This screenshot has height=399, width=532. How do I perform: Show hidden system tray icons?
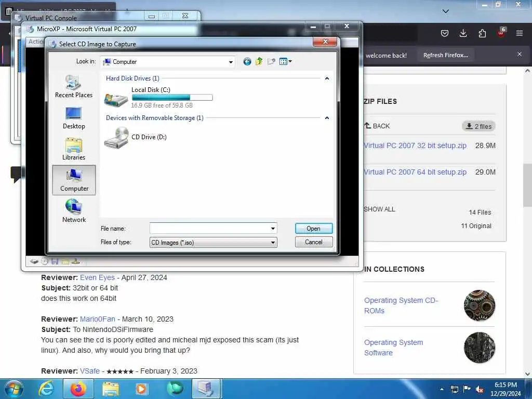[442, 389]
